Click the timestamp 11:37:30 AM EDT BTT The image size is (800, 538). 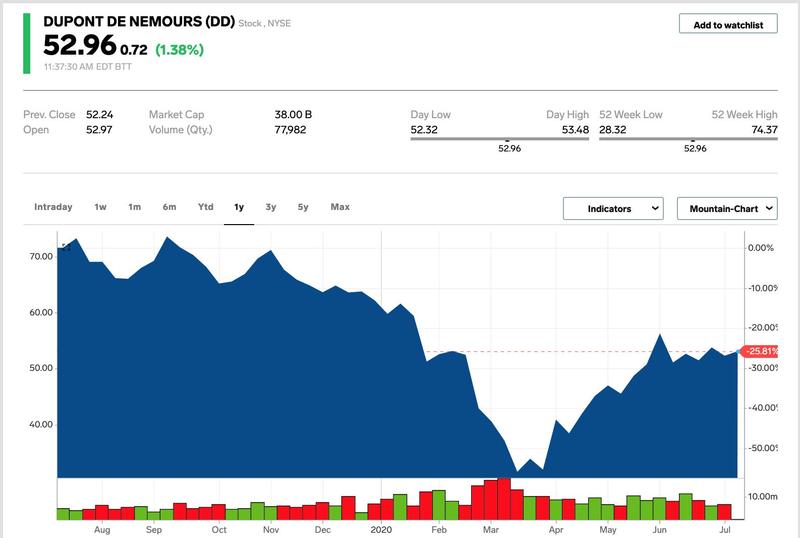tap(87, 66)
